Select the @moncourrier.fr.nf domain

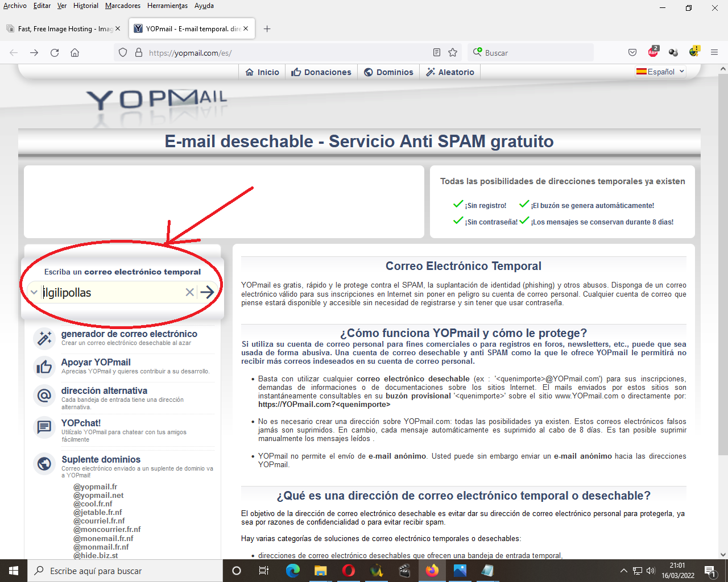click(x=107, y=529)
